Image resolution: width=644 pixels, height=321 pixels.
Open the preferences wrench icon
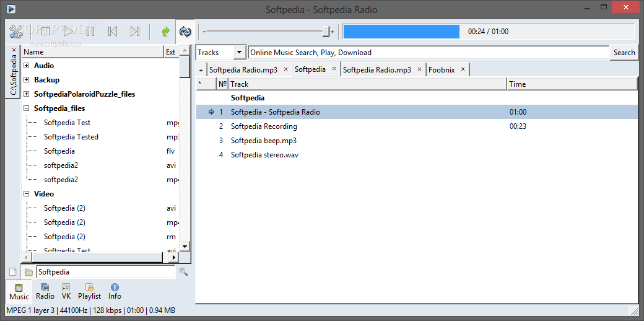(17, 31)
